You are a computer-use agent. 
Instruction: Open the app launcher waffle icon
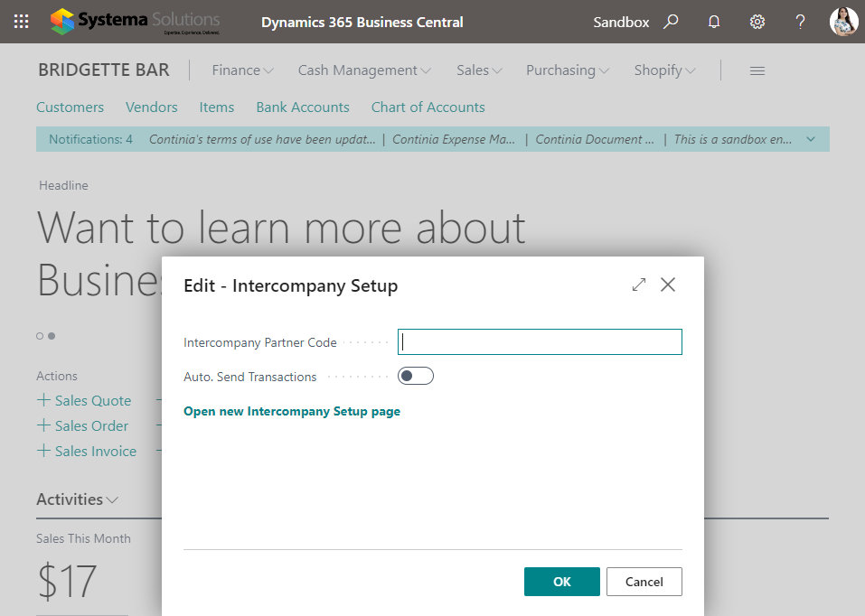click(22, 22)
